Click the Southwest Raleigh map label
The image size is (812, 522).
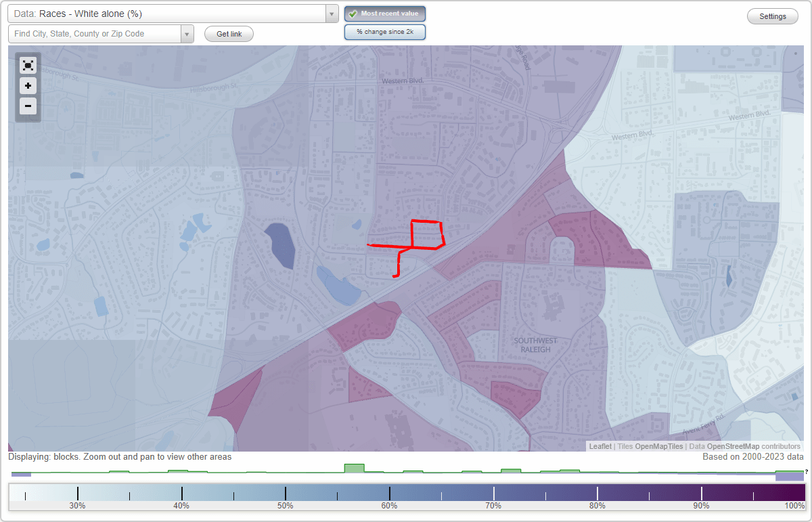click(536, 345)
